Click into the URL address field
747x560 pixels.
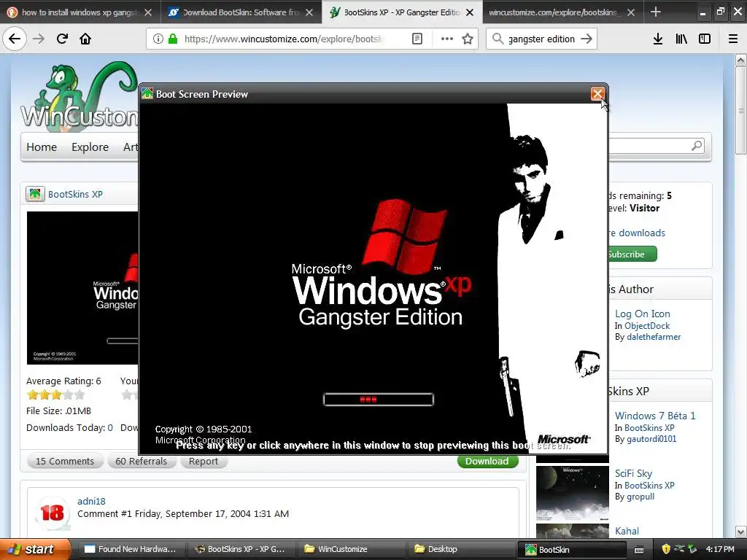(285, 39)
